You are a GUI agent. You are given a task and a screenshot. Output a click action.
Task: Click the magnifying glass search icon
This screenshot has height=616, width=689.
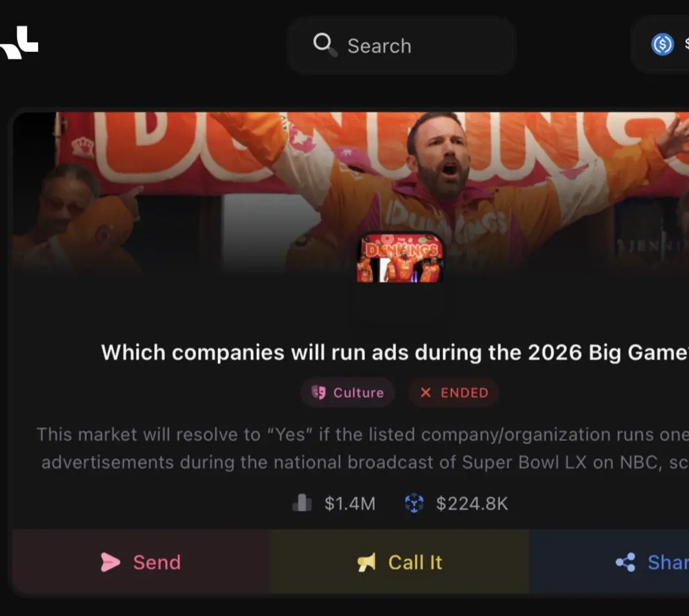pyautogui.click(x=325, y=45)
